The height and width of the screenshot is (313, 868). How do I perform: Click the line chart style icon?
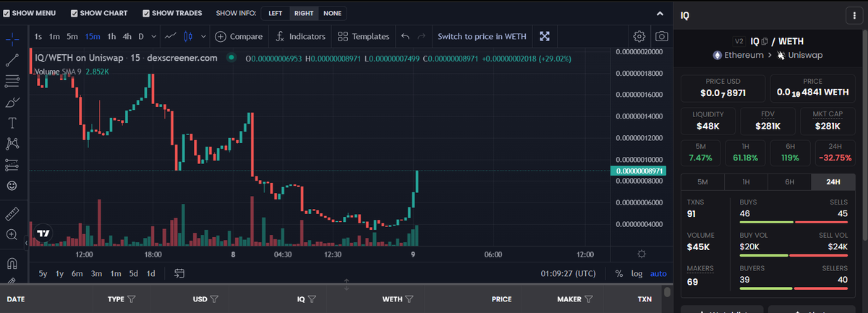pyautogui.click(x=170, y=36)
